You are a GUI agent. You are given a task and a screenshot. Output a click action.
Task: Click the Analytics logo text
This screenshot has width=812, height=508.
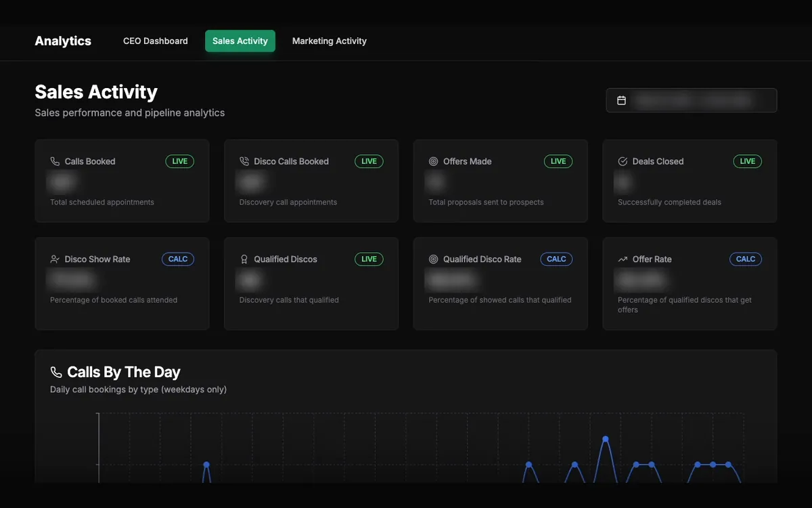click(63, 41)
